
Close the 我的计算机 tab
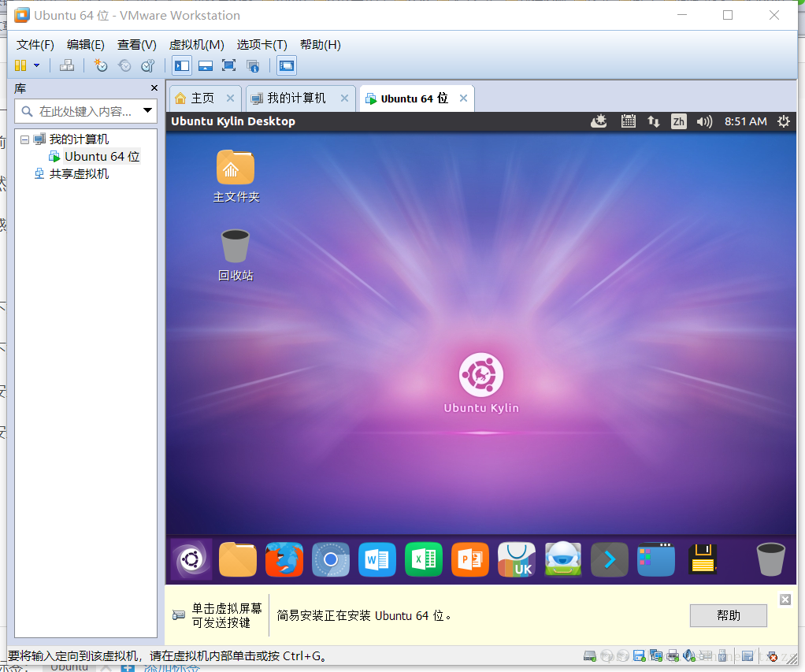point(344,98)
